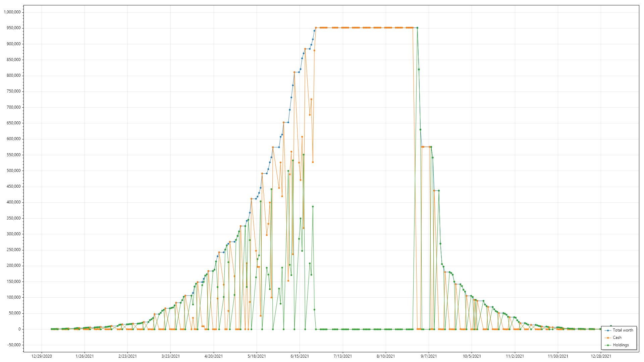644x362 pixels.
Task: Click the 900,000 y-axis label
Action: [13, 44]
